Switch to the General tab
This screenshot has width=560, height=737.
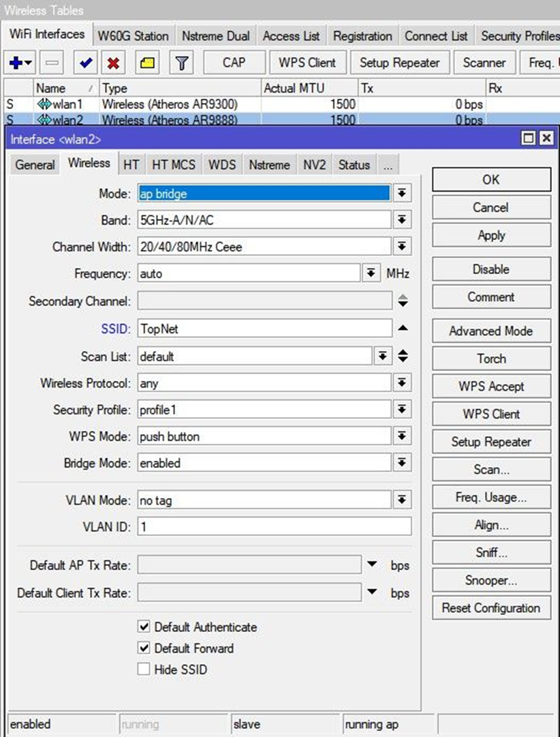tap(35, 164)
